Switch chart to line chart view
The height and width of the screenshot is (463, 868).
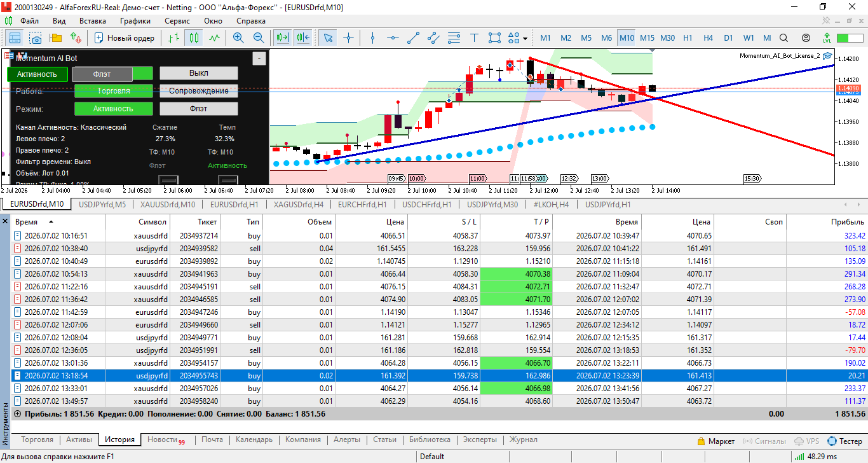tap(214, 38)
